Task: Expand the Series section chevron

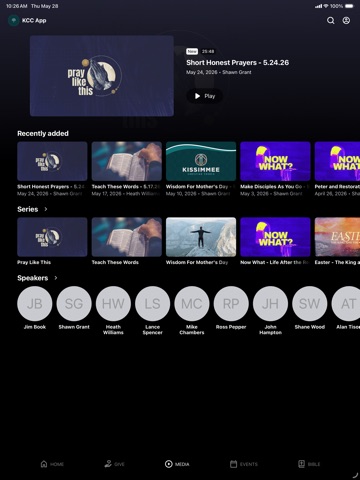Action: point(46,209)
